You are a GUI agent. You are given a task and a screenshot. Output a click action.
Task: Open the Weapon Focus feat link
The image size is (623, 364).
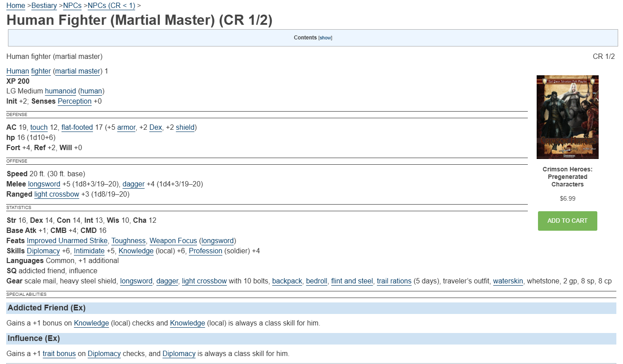173,241
